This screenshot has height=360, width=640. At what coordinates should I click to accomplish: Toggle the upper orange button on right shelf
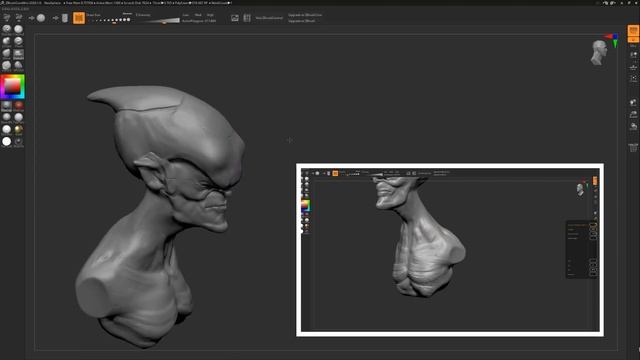click(x=633, y=31)
